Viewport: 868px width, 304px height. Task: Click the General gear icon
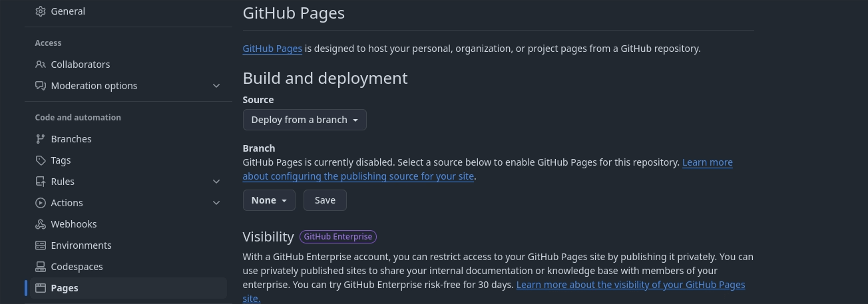[x=41, y=11]
